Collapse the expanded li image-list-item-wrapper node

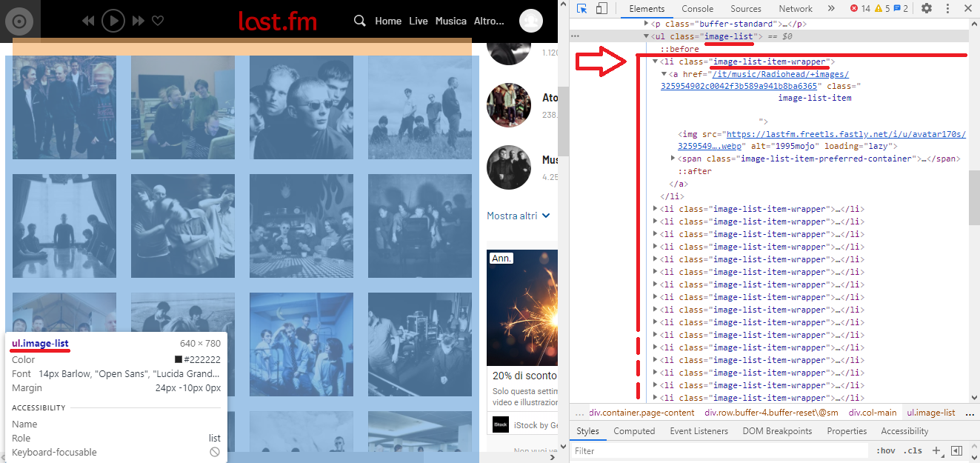click(655, 61)
